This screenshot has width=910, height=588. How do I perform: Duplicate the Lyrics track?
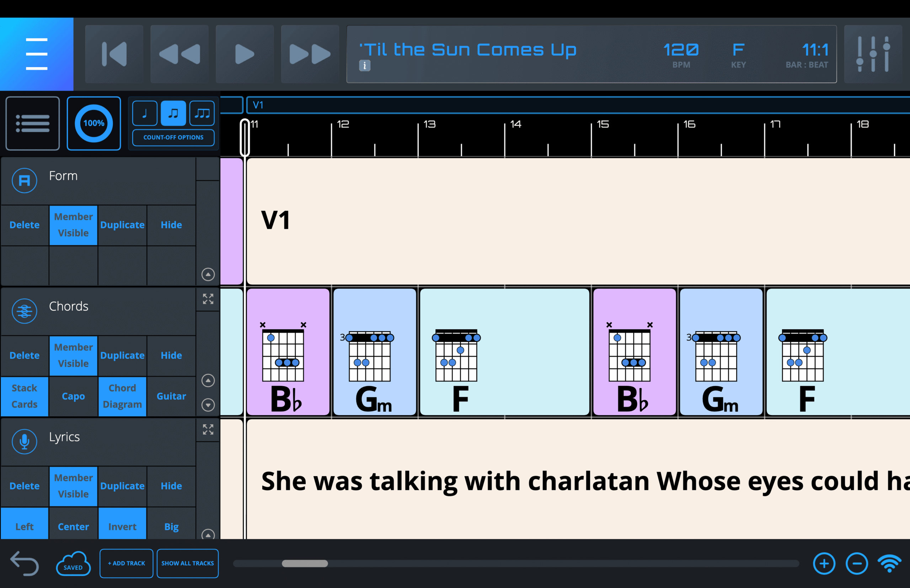tap(122, 486)
